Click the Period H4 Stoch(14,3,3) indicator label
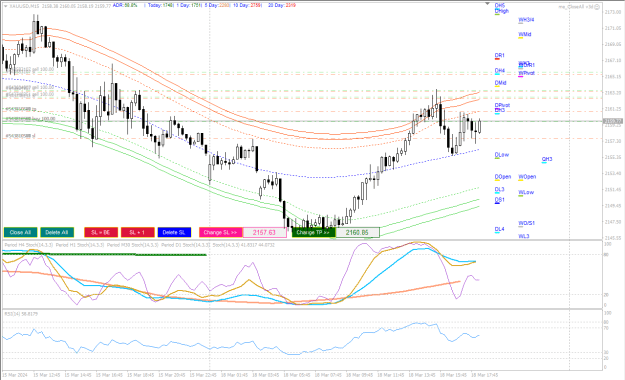625x380 pixels. [x=29, y=245]
